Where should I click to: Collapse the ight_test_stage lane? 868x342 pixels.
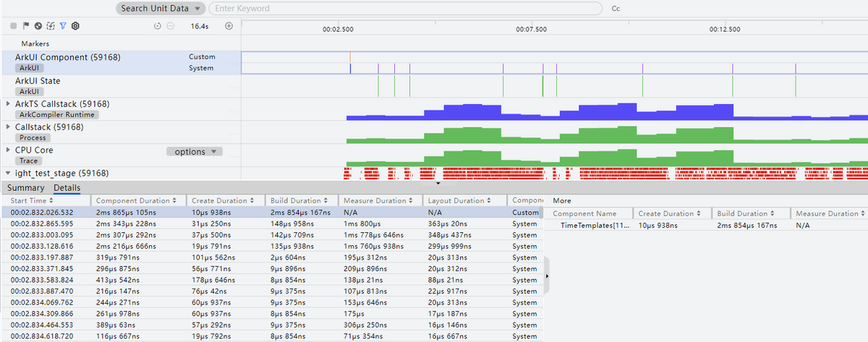pyautogui.click(x=9, y=174)
